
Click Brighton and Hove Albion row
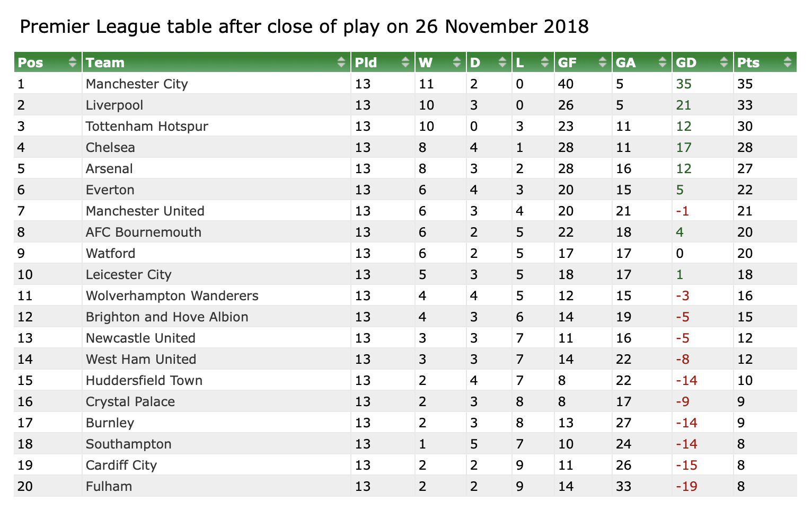click(x=405, y=317)
